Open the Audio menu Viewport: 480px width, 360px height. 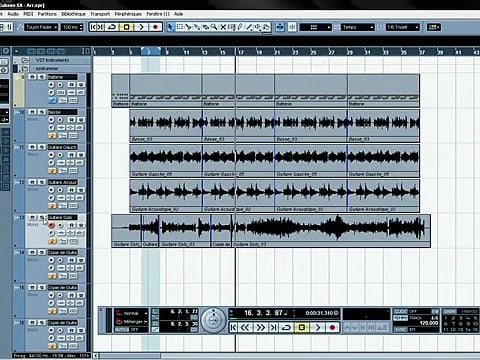pyautogui.click(x=13, y=14)
